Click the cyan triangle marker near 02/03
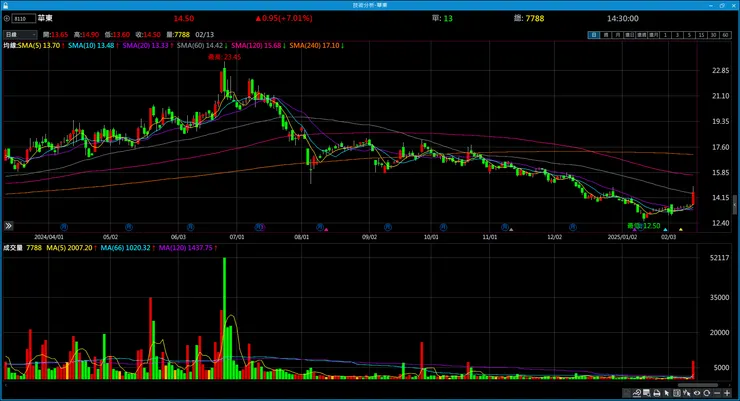This screenshot has width=740, height=401. click(x=665, y=230)
